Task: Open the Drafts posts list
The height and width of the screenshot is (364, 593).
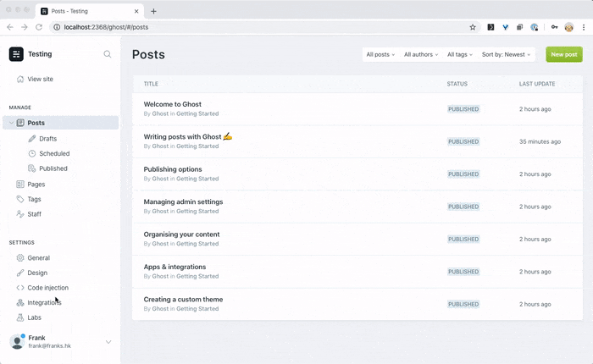Action: coord(47,138)
